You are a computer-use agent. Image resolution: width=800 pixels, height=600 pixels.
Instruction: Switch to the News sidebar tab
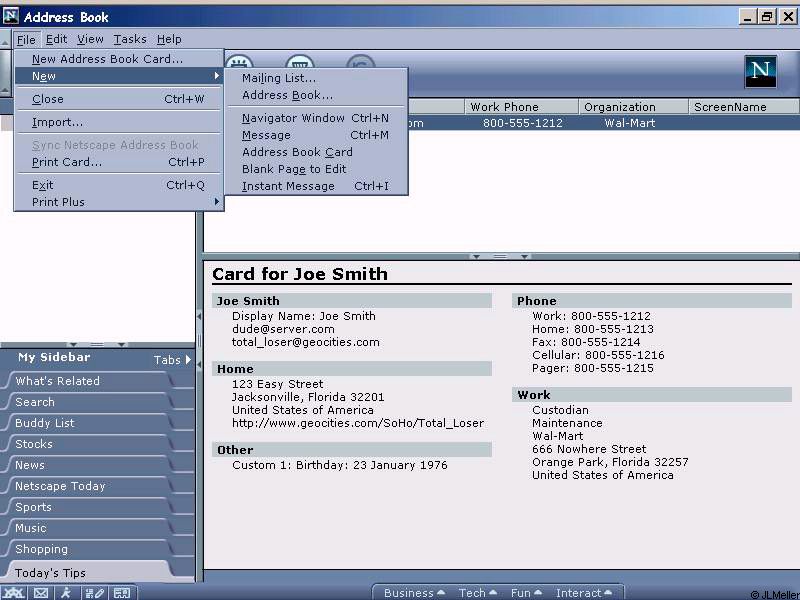pos(91,465)
